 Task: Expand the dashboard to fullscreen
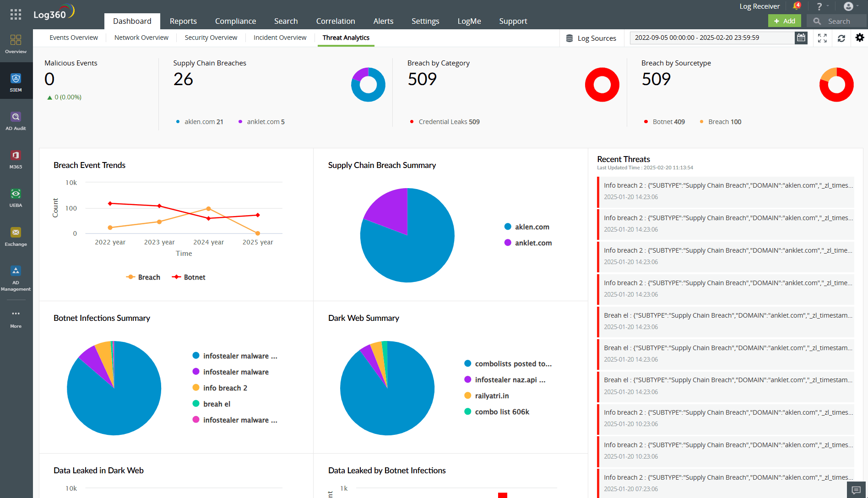(x=822, y=38)
